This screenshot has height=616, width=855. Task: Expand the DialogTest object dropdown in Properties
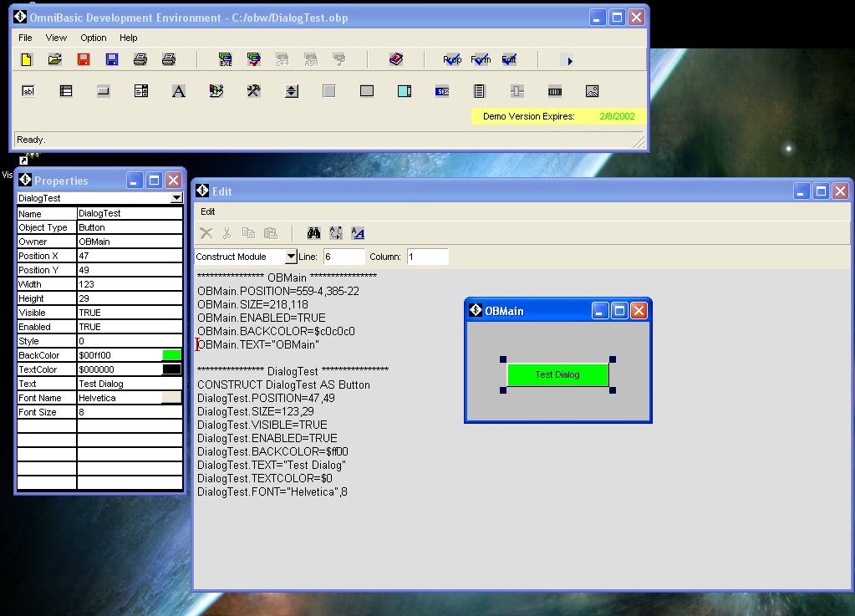click(176, 198)
